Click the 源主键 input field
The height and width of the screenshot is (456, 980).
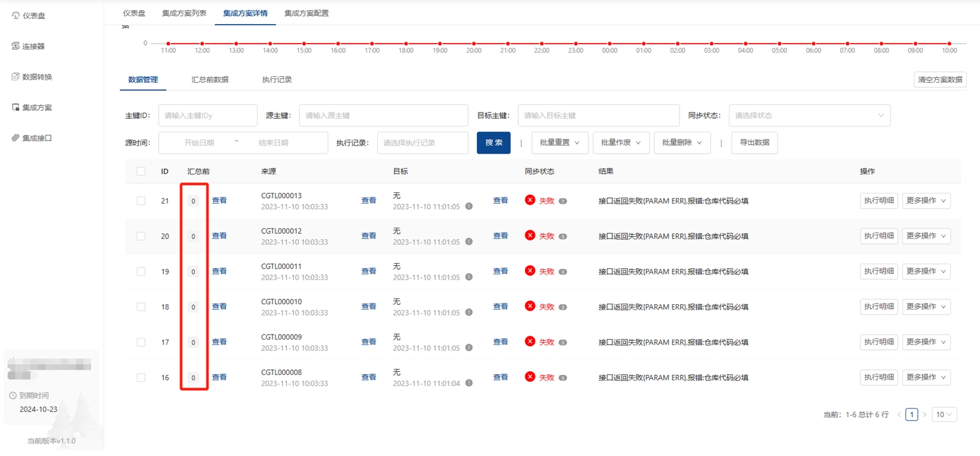pyautogui.click(x=383, y=116)
